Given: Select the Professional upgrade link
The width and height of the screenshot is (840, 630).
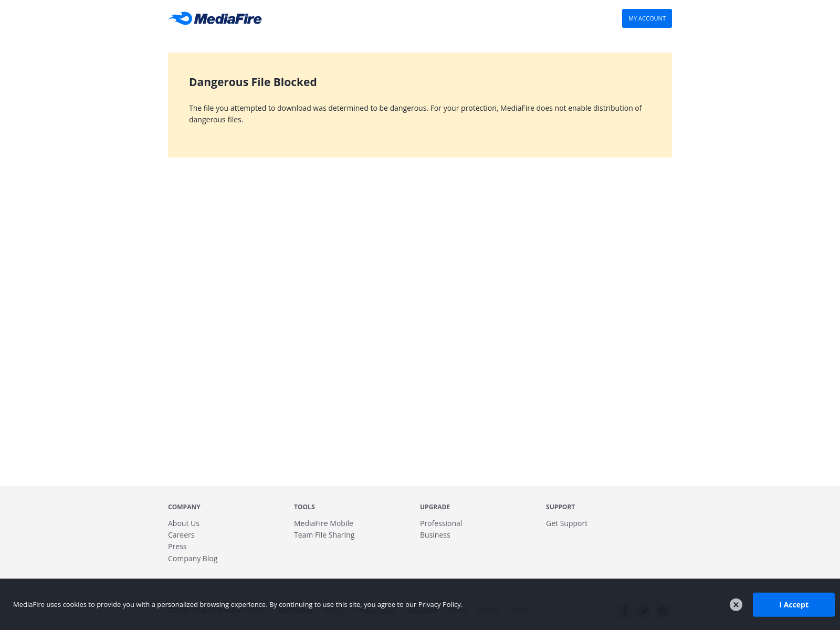Looking at the screenshot, I should pyautogui.click(x=441, y=523).
